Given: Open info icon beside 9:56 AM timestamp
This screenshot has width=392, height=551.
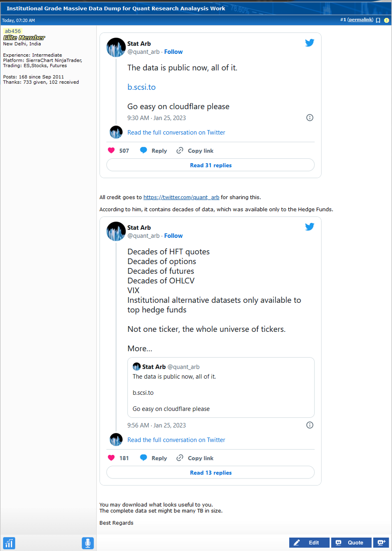Looking at the screenshot, I should 310,425.
